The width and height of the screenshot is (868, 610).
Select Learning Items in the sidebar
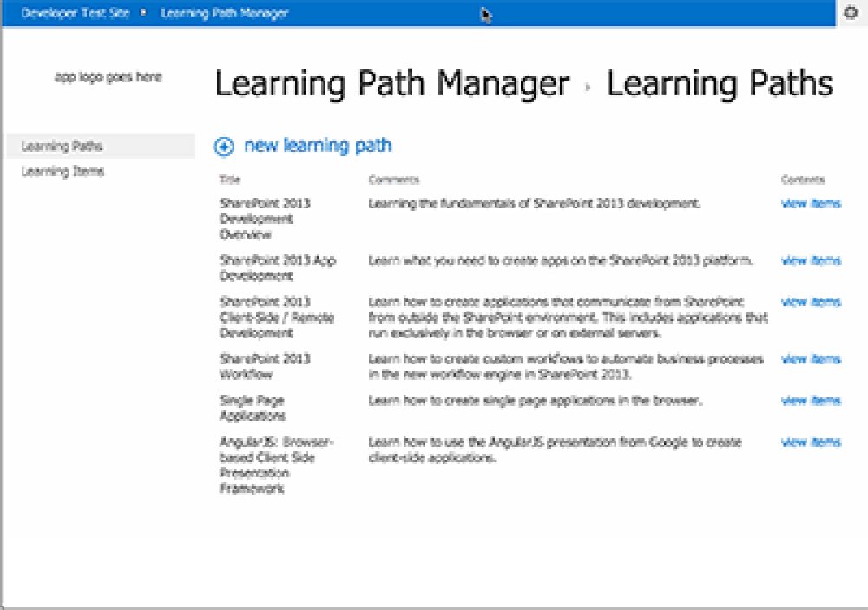pyautogui.click(x=62, y=171)
